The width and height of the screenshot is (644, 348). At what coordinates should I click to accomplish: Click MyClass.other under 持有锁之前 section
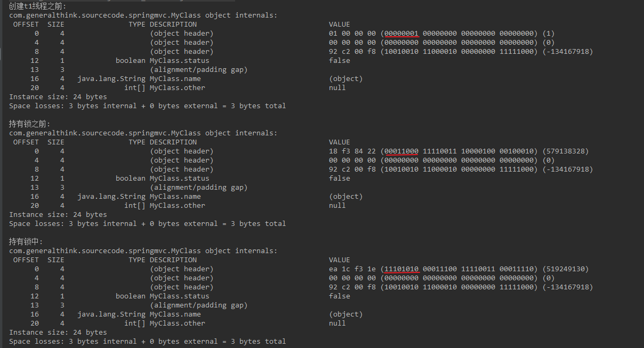point(177,206)
